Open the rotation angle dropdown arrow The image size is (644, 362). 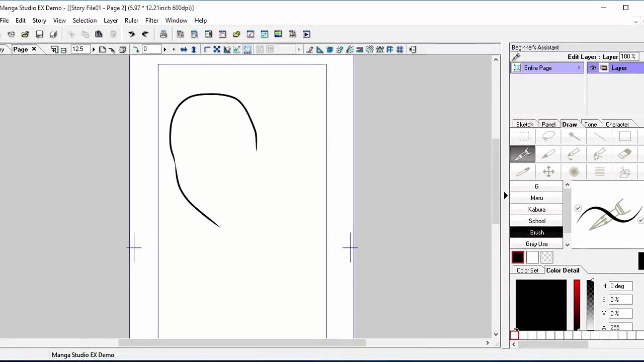point(164,49)
